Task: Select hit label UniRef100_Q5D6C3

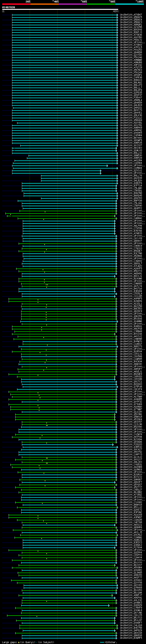Action: (131, 22)
